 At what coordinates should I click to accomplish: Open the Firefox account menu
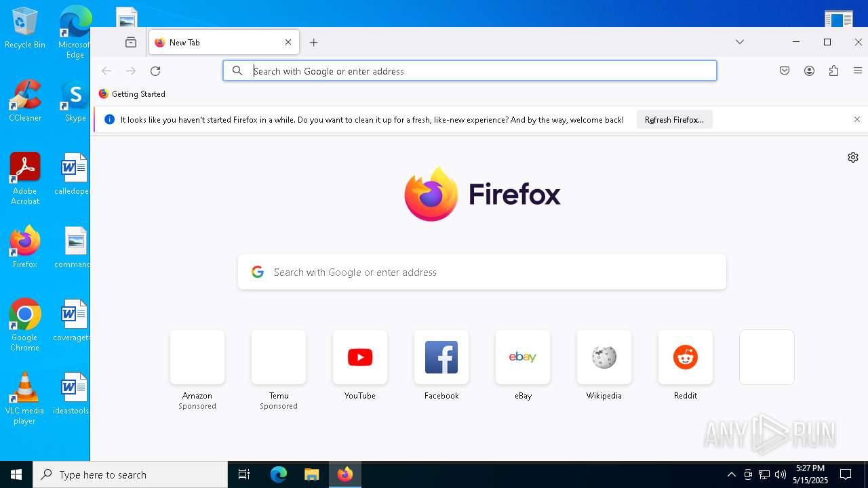point(809,70)
